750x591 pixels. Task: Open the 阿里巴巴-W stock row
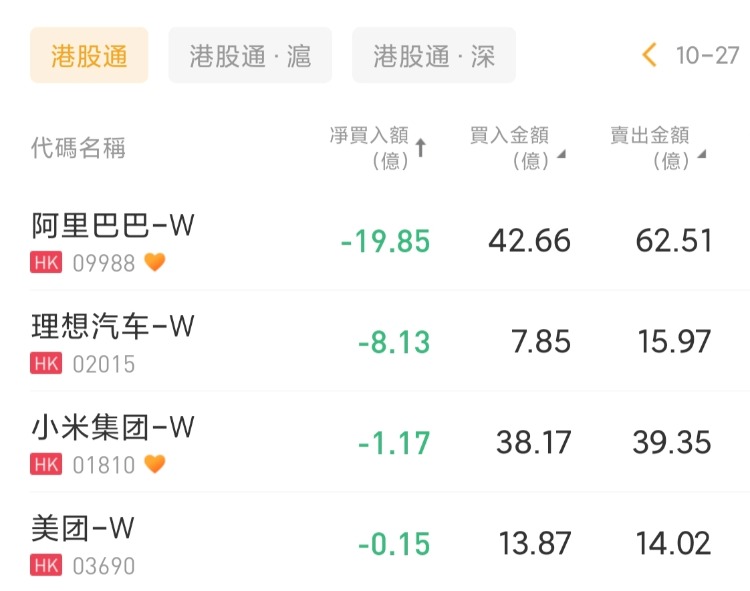tap(375, 241)
